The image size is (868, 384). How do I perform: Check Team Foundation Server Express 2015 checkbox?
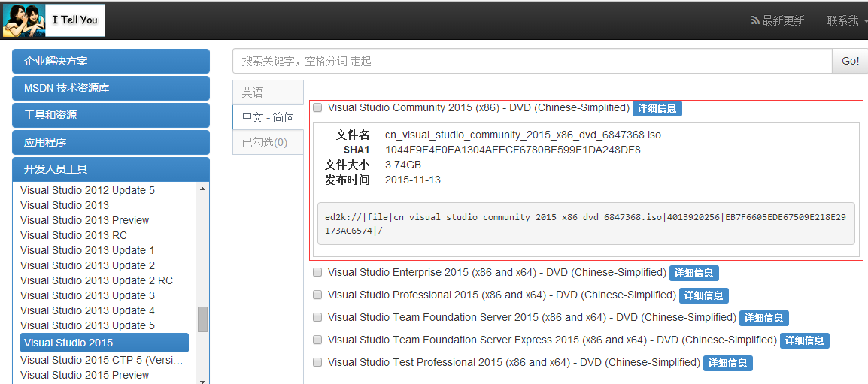(317, 340)
